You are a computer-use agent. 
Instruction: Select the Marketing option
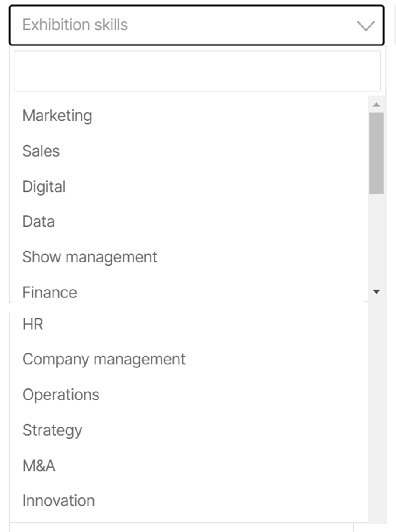(57, 116)
